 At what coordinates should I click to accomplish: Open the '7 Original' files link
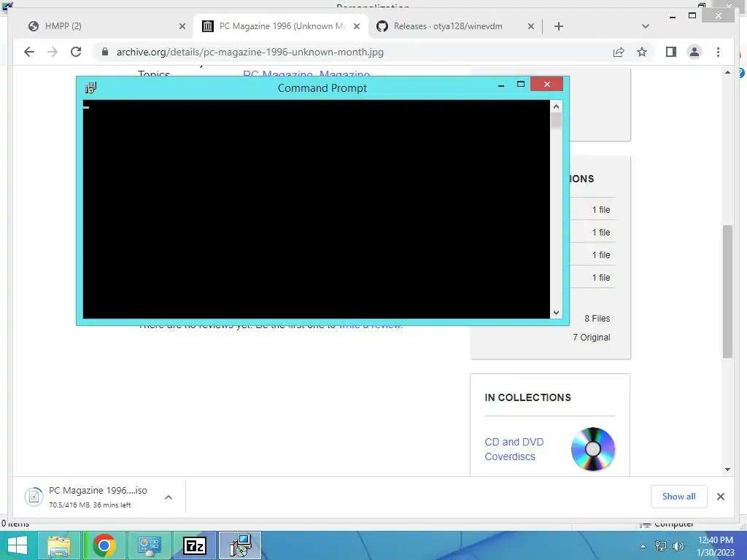click(591, 337)
